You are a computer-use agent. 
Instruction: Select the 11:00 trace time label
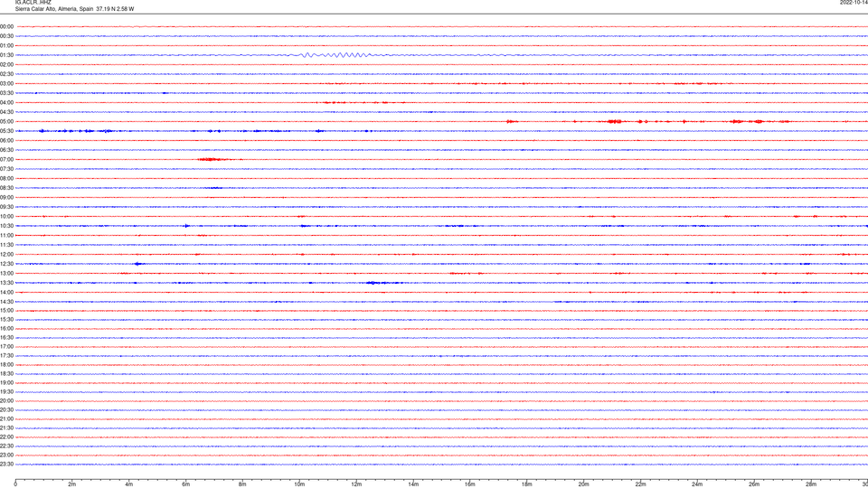point(6,235)
